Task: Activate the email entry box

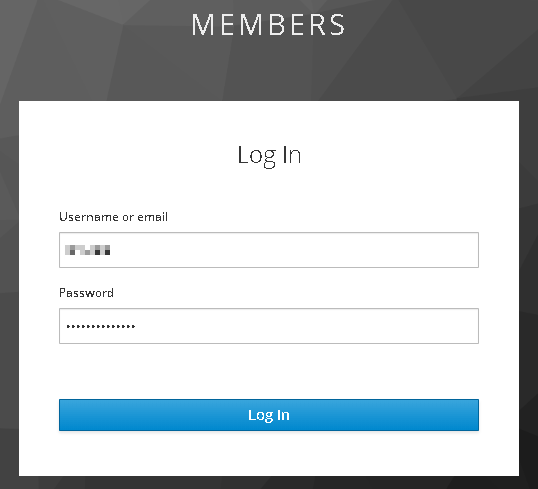Action: (269, 250)
